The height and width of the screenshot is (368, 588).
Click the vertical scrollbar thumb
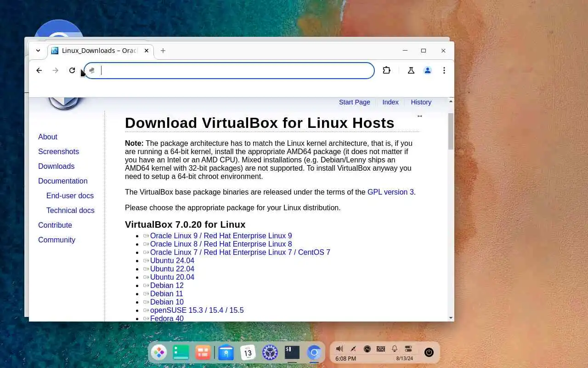tap(451, 131)
